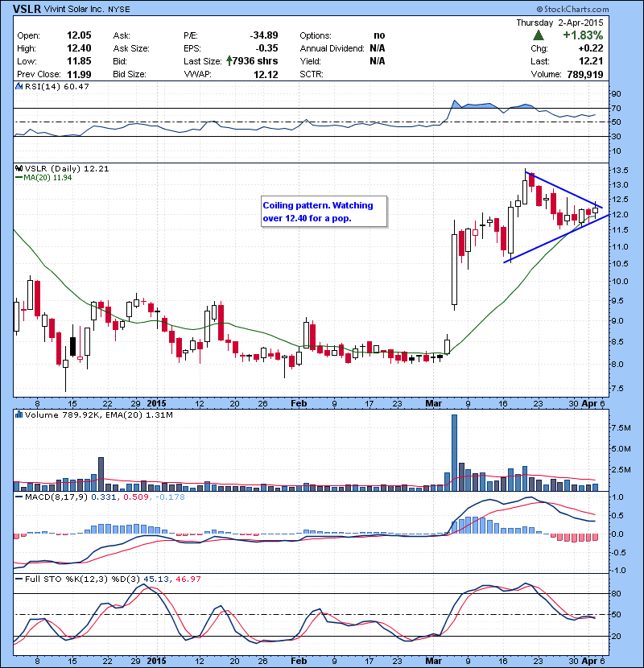Click the EPS value -0.35
The image size is (644, 668).
pos(266,48)
